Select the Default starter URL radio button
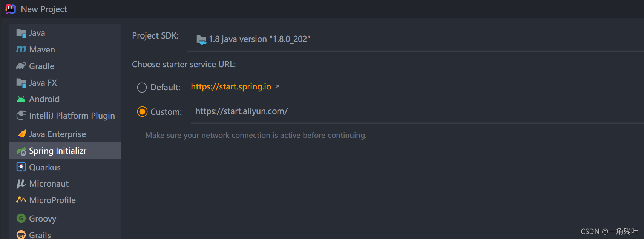Viewport: 644px width, 239px height. pyautogui.click(x=142, y=88)
